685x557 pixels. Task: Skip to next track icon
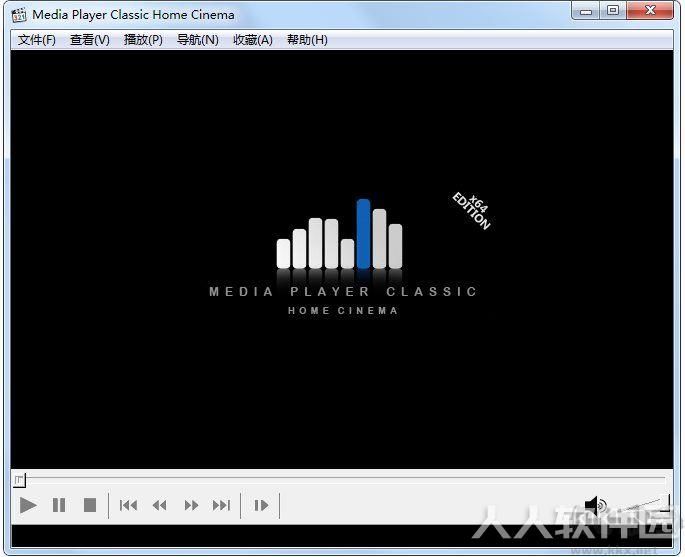coord(221,505)
